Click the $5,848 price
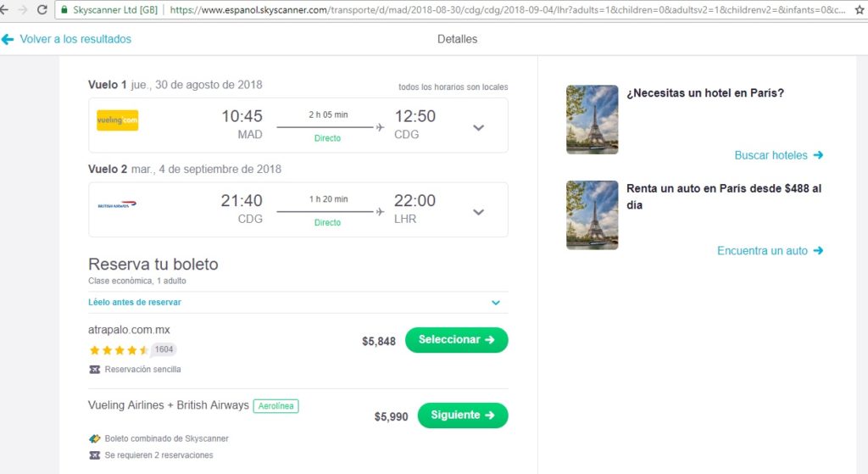The image size is (868, 474). click(379, 341)
